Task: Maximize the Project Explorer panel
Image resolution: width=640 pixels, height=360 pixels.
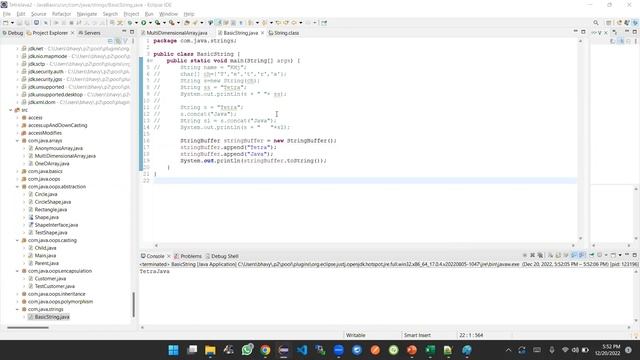Action: click(x=132, y=32)
